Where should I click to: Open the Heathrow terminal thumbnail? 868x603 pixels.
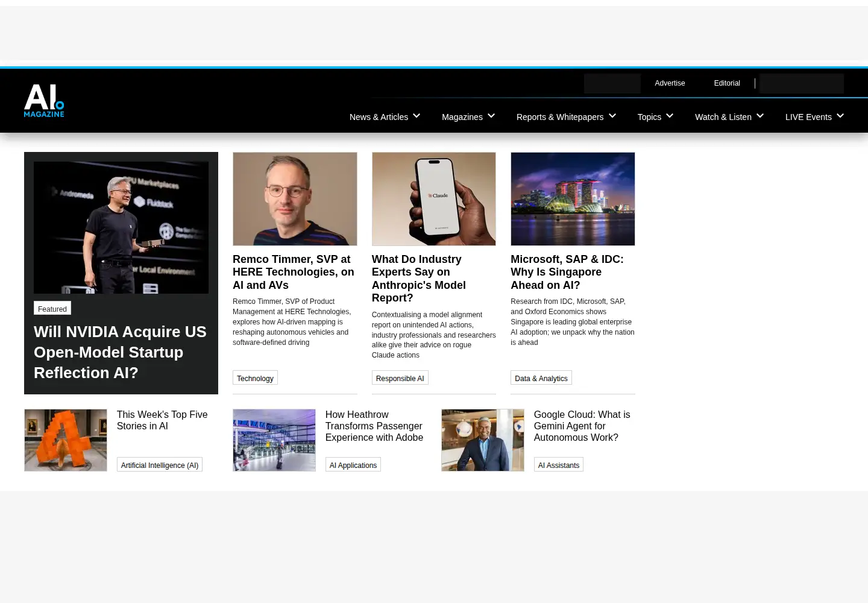point(274,440)
